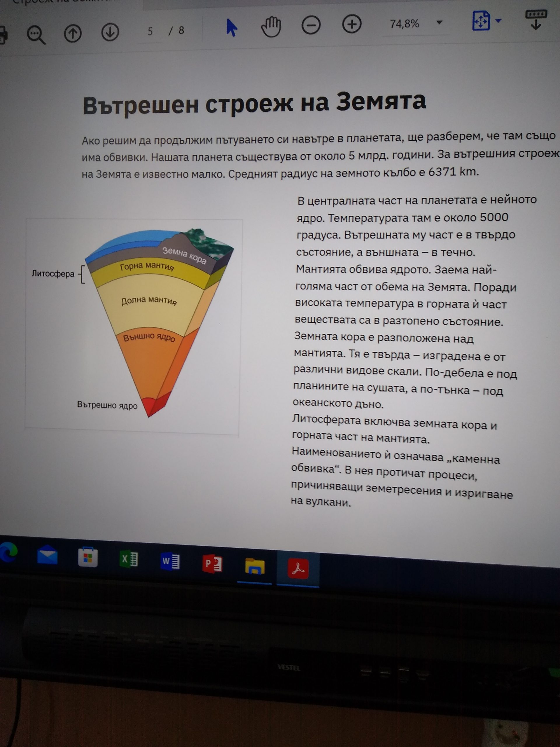Open the zoom level dropdown arrow
Viewport: 560px width, 747px height.
439,23
